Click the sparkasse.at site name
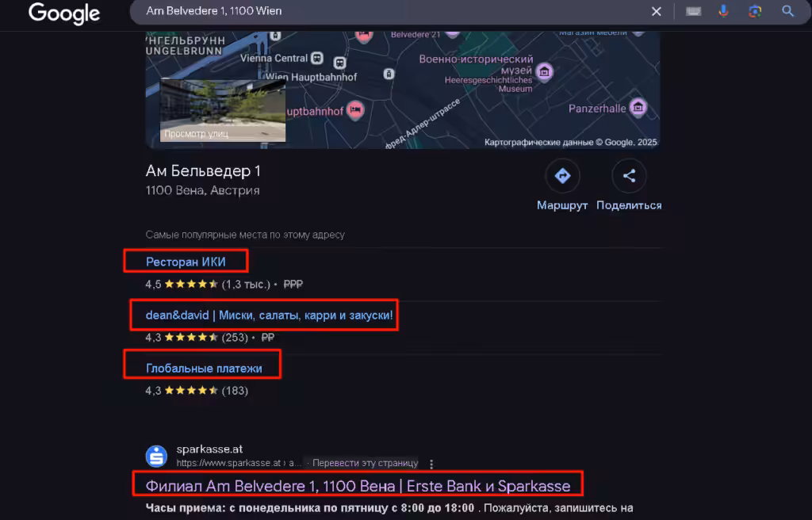The image size is (812, 520). pos(209,449)
